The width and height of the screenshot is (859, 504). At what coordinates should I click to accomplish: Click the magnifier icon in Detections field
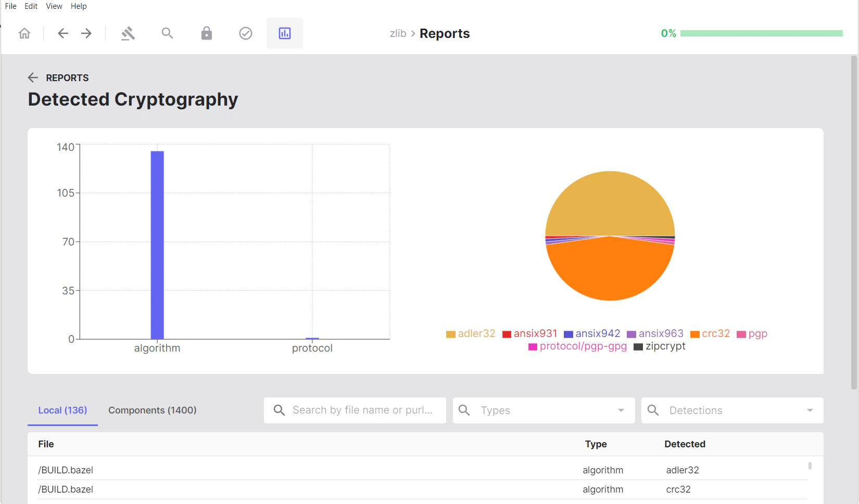click(x=653, y=410)
